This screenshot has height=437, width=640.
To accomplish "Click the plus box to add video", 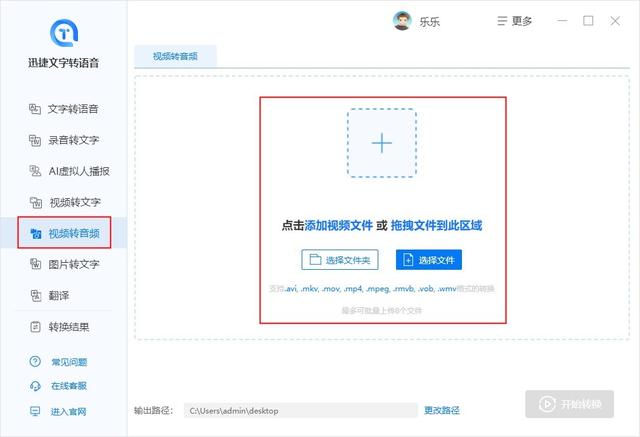I will coord(382,143).
